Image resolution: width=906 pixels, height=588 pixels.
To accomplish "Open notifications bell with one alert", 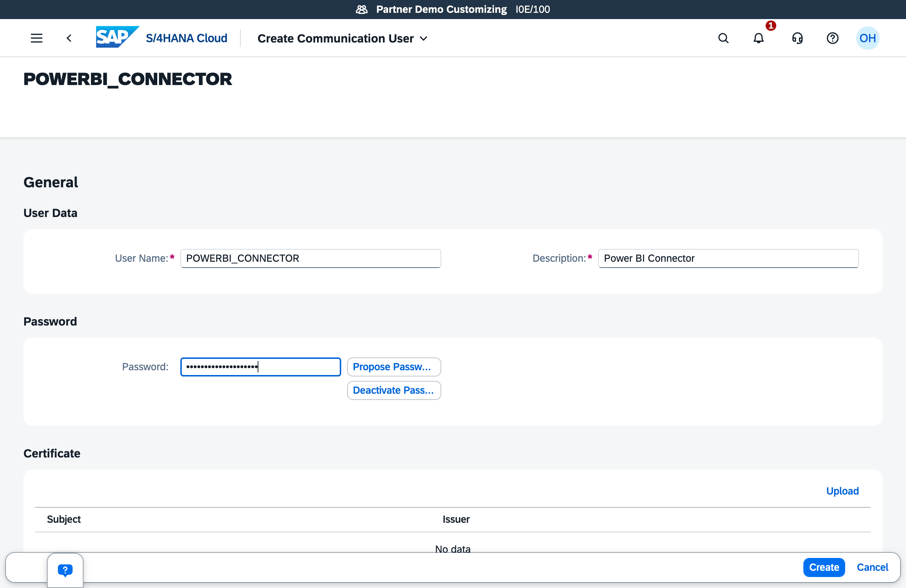I will [x=759, y=38].
